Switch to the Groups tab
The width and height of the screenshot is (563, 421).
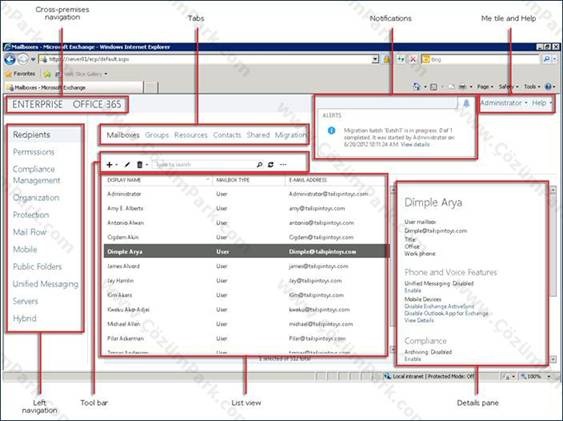[x=157, y=135]
